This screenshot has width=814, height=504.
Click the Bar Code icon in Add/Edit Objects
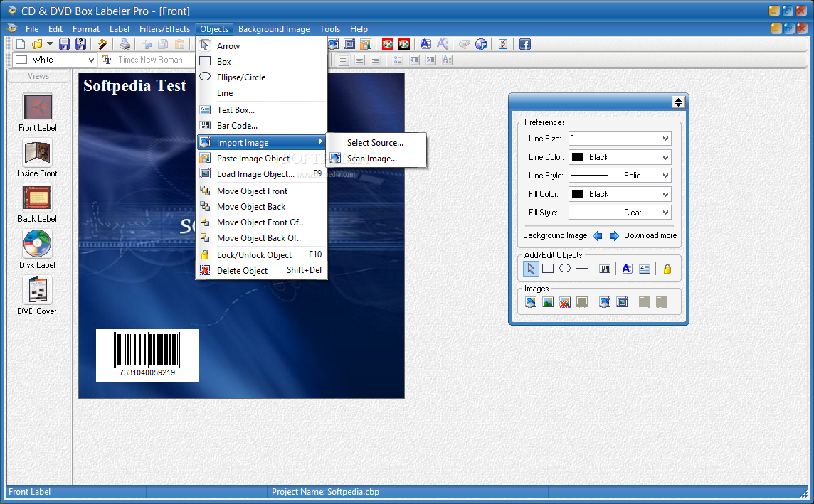coord(605,269)
